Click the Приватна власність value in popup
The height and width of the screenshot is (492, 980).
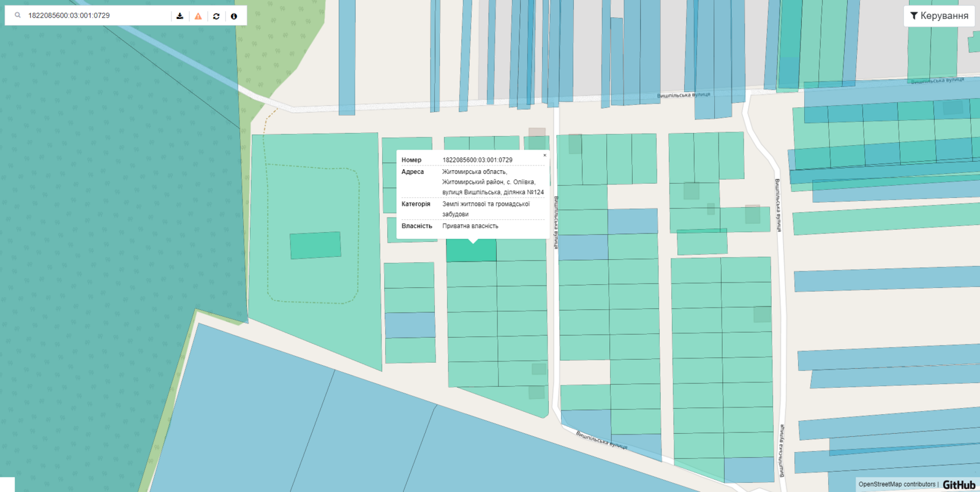click(470, 226)
